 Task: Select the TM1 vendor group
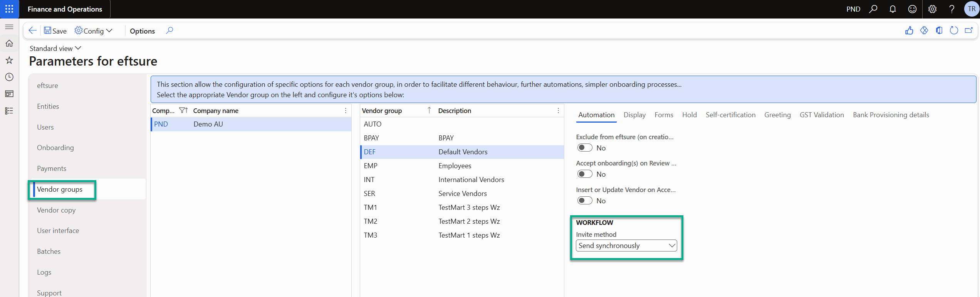(462, 208)
